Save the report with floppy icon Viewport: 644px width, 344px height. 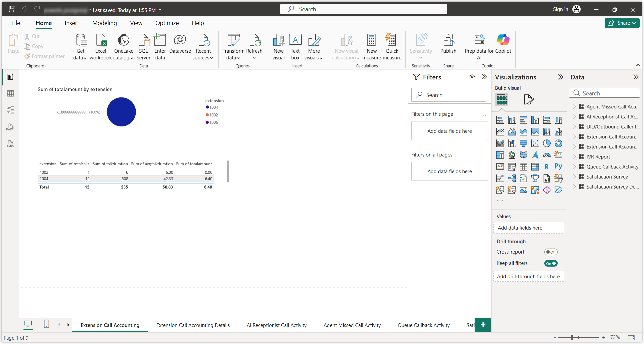pos(12,9)
